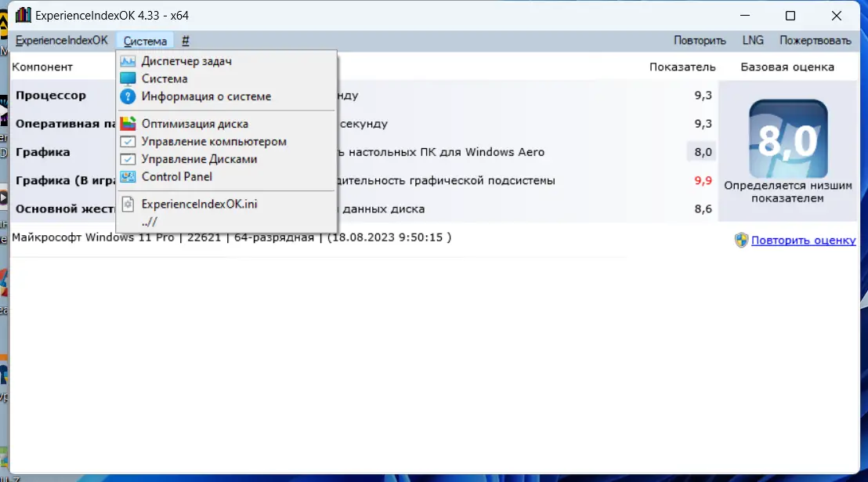Click the Базовая оценка column header
Screen dimensions: 868x482
[787, 67]
